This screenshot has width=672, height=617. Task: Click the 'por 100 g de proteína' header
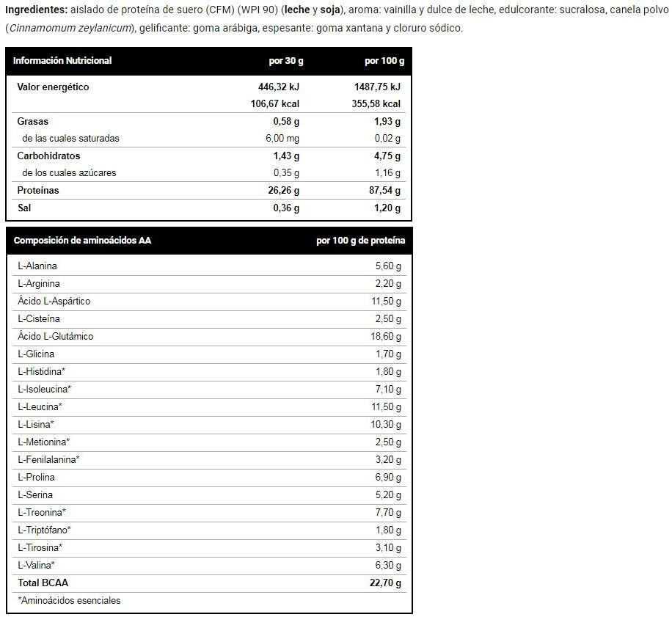pos(360,241)
